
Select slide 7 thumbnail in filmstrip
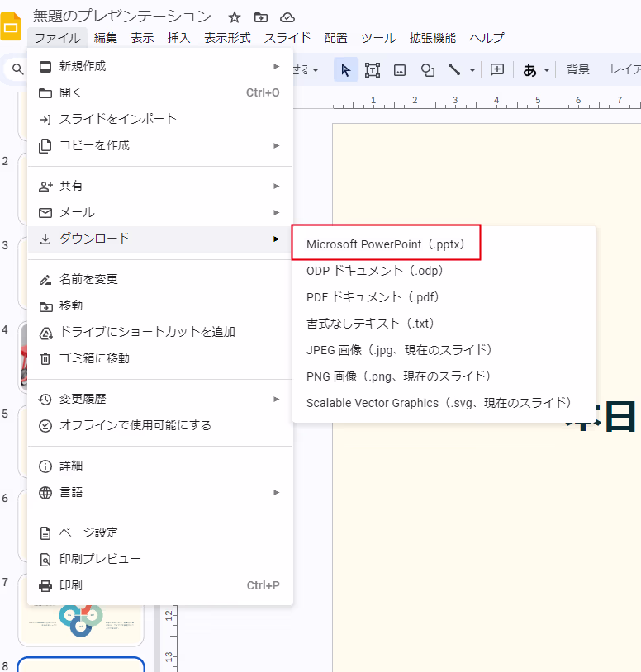(x=81, y=624)
